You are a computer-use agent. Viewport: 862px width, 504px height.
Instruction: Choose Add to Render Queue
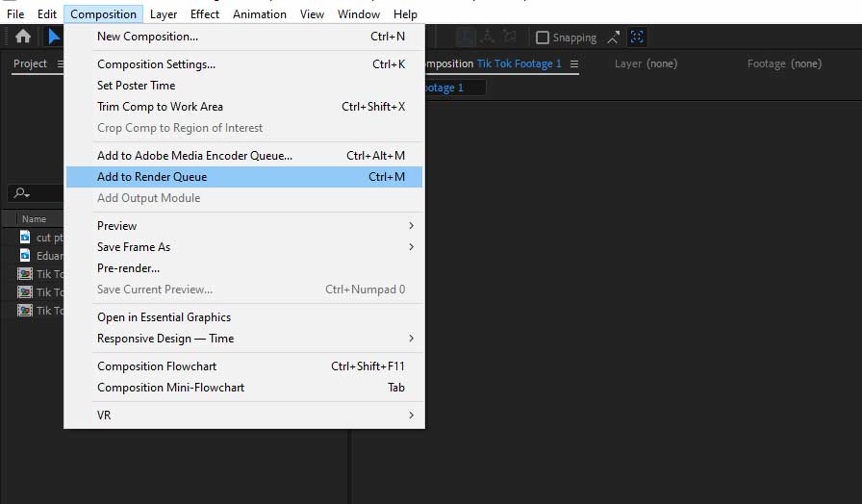coord(244,177)
